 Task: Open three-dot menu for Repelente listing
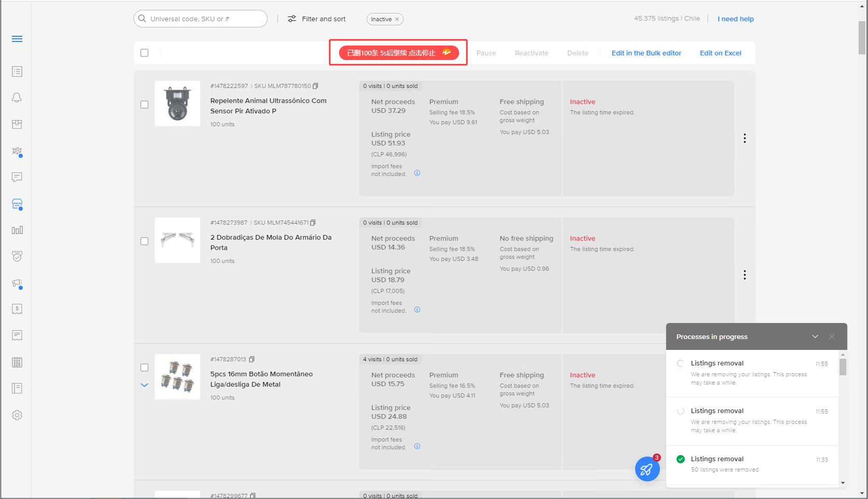744,138
